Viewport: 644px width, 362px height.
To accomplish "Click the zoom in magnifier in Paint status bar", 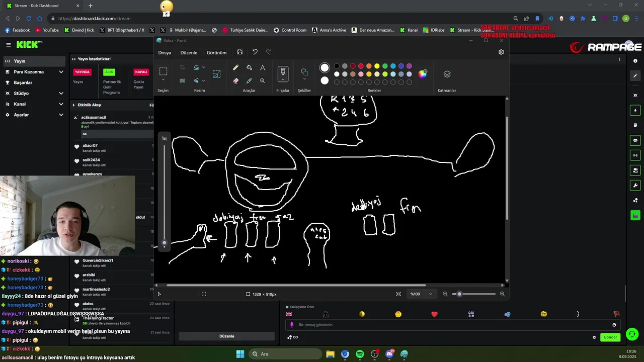I will point(502,294).
